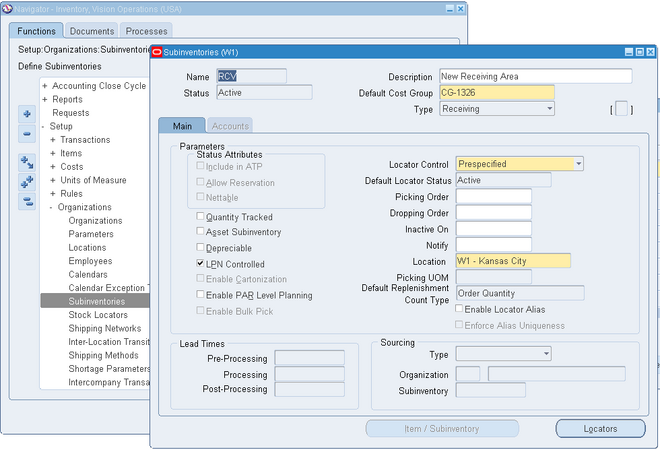Click the Expand All icon in Navigator
This screenshot has height=450, width=660.
pos(27,182)
